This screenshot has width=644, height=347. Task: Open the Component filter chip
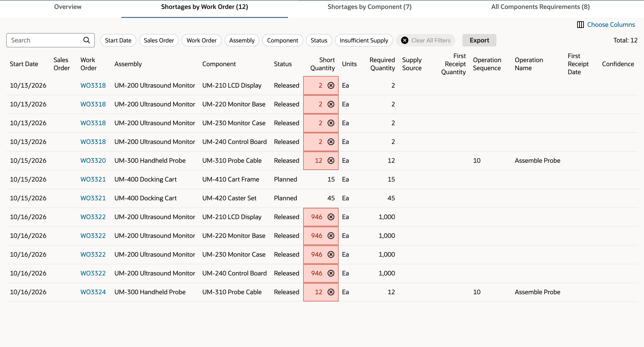point(282,40)
